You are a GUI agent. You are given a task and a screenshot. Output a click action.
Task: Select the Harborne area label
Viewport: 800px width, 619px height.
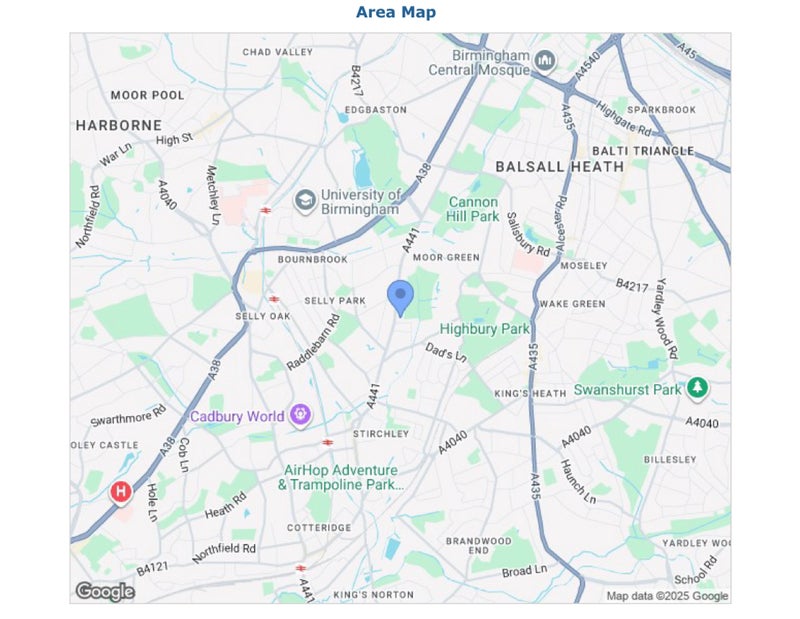pyautogui.click(x=119, y=126)
